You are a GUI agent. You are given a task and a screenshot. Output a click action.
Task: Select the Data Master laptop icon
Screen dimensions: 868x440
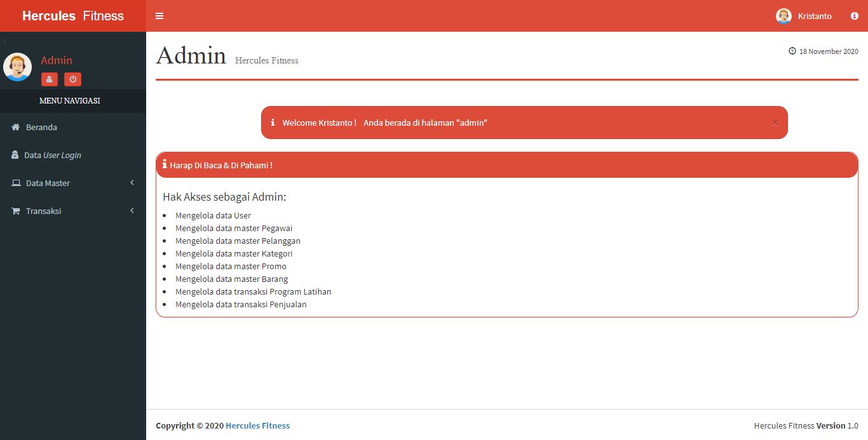(16, 183)
